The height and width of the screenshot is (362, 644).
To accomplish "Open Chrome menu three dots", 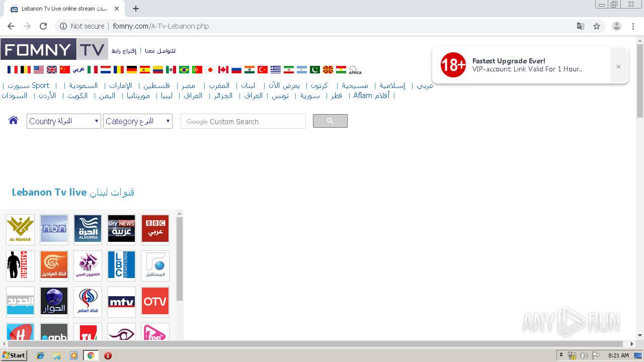I will tap(633, 26).
